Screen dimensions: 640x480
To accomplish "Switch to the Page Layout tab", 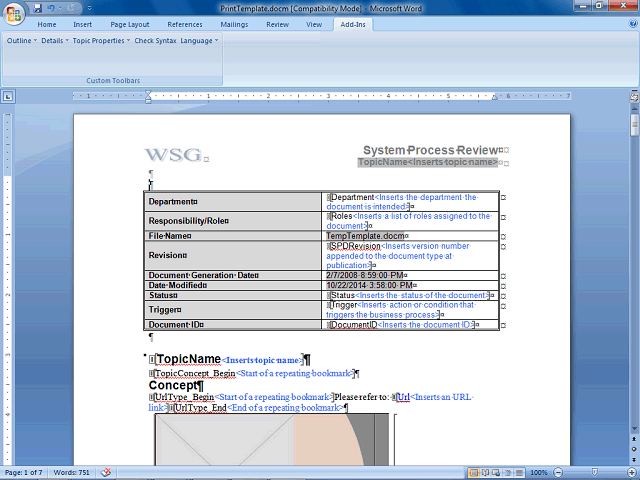I will pyautogui.click(x=130, y=24).
